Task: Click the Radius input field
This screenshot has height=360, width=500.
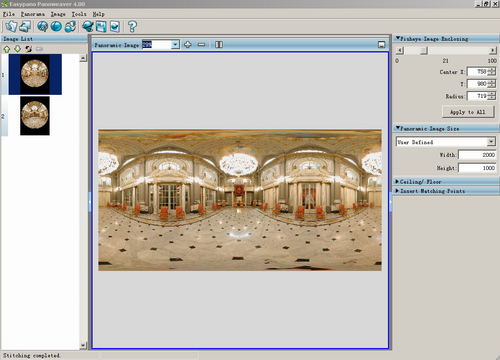Action: click(x=477, y=96)
